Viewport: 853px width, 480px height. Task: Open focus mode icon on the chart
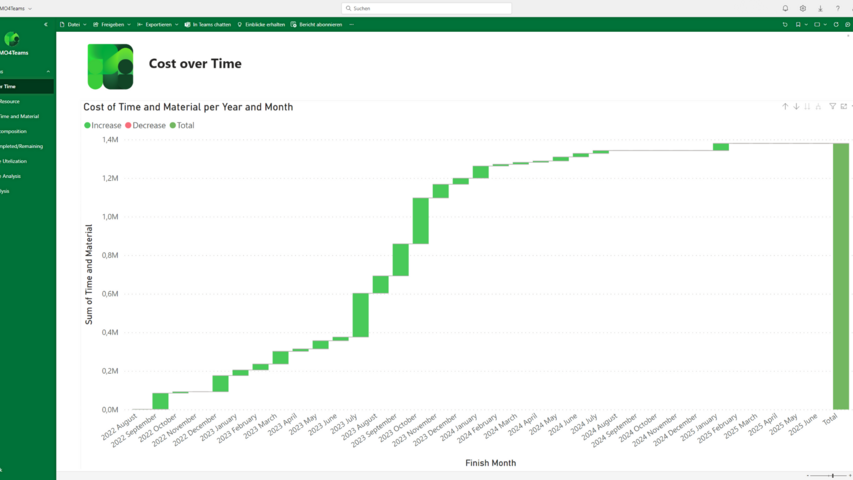tap(844, 106)
